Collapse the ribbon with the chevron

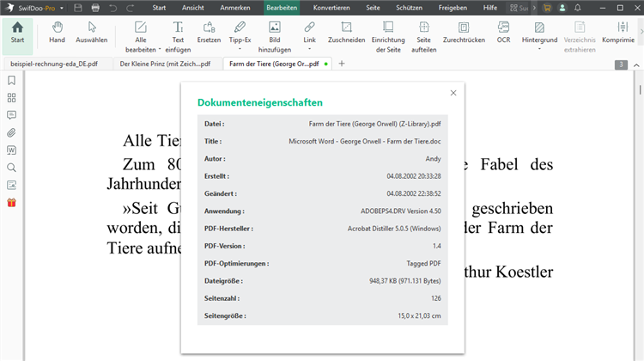(636, 65)
